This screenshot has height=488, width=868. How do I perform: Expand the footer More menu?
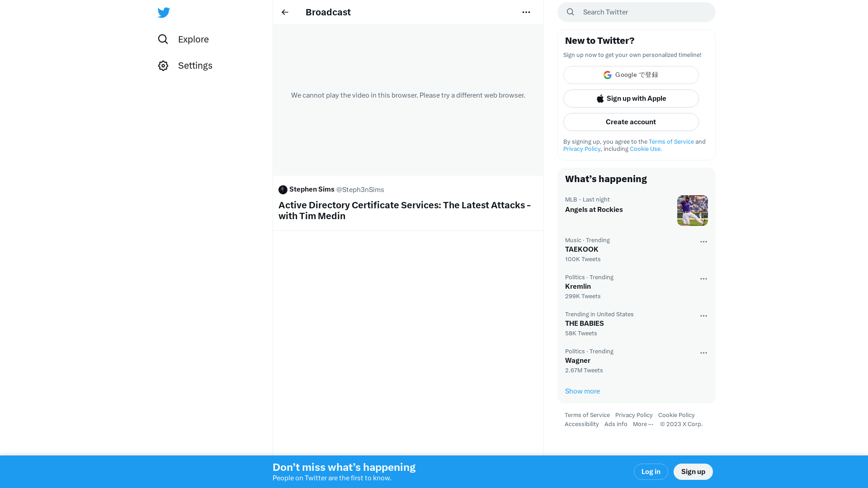643,424
